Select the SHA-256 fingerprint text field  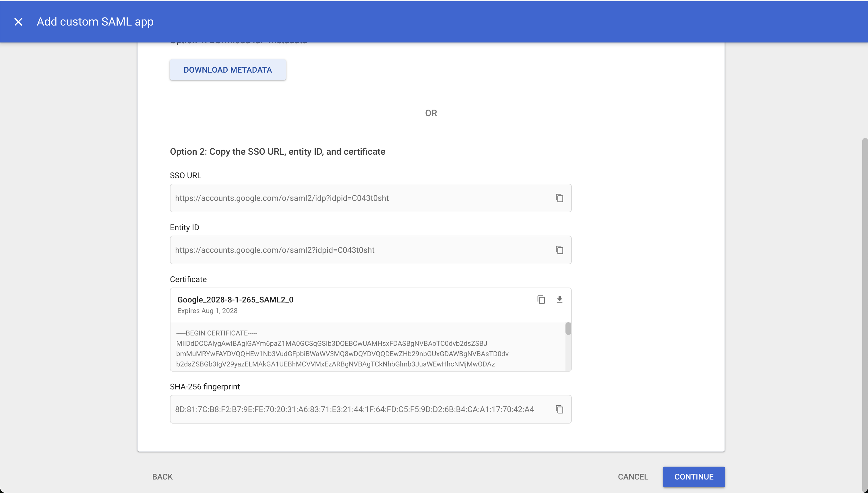point(339,409)
